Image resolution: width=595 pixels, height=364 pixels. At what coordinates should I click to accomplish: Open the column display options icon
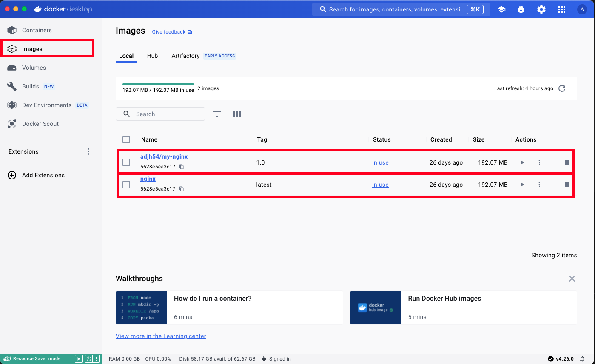(x=237, y=114)
